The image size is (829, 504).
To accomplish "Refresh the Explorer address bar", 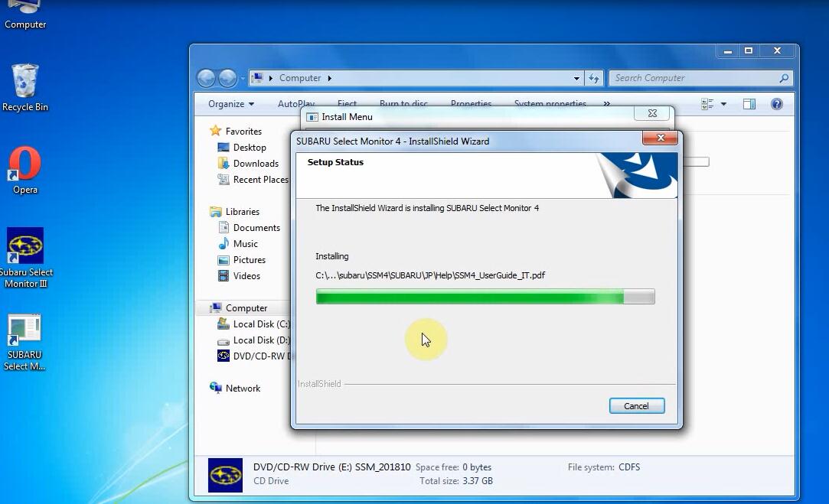I will (594, 78).
